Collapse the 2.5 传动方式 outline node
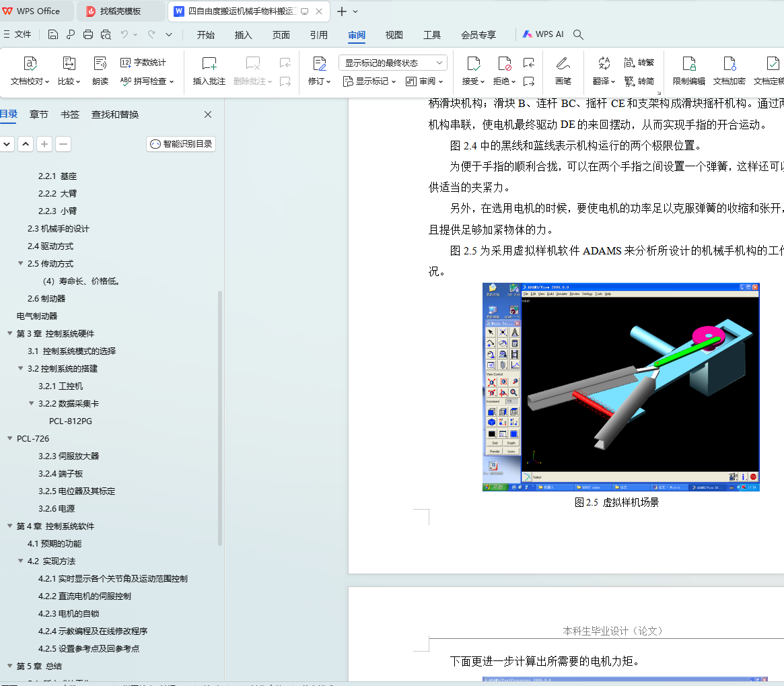The height and width of the screenshot is (686, 784). (x=20, y=263)
